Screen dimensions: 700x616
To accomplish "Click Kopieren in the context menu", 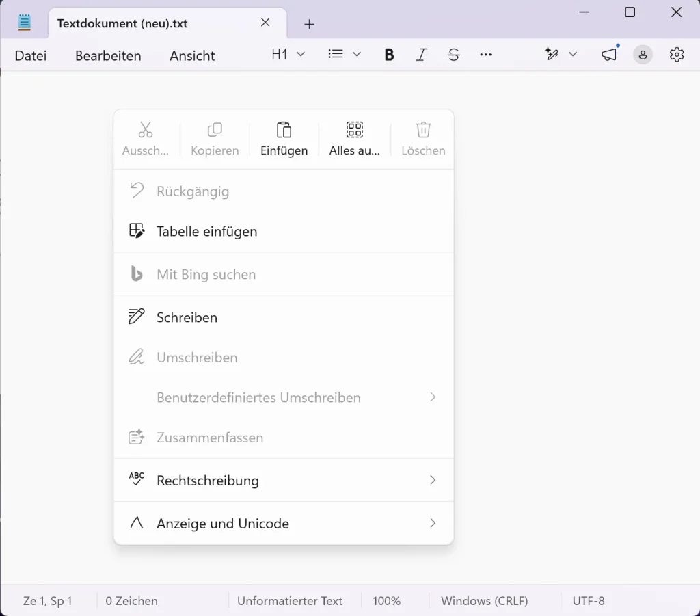I will [x=215, y=139].
